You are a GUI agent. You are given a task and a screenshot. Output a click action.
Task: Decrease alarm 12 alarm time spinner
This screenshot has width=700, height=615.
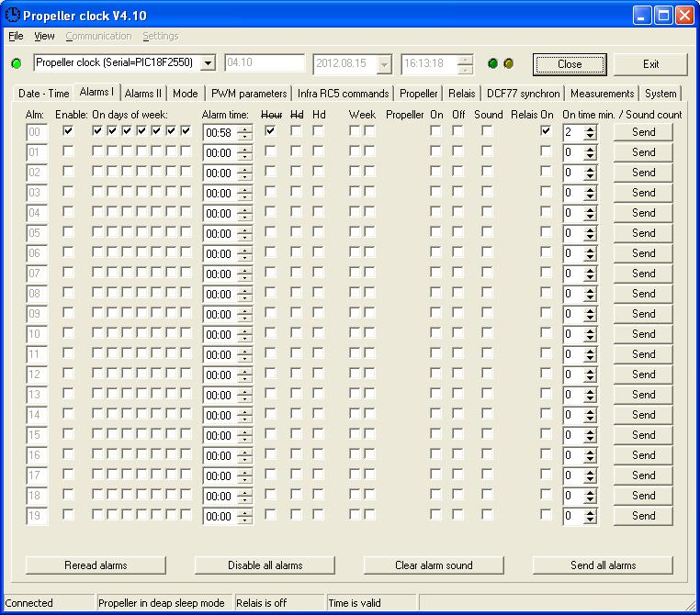pos(244,378)
